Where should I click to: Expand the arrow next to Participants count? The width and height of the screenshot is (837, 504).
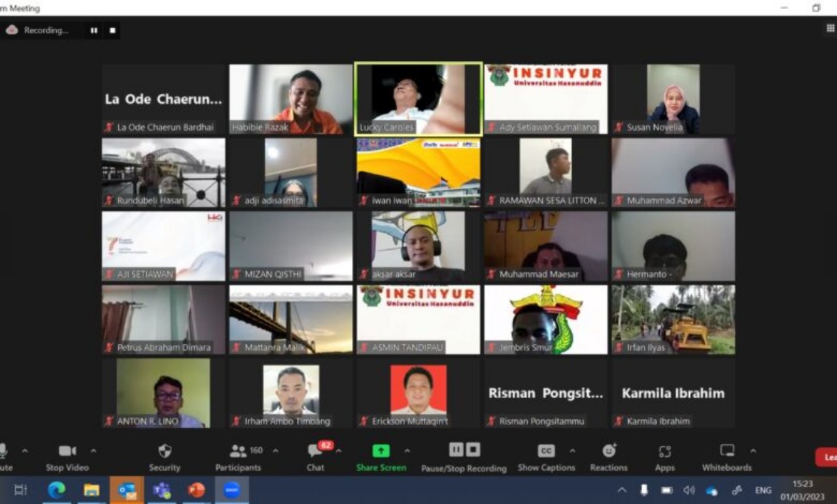tap(275, 451)
